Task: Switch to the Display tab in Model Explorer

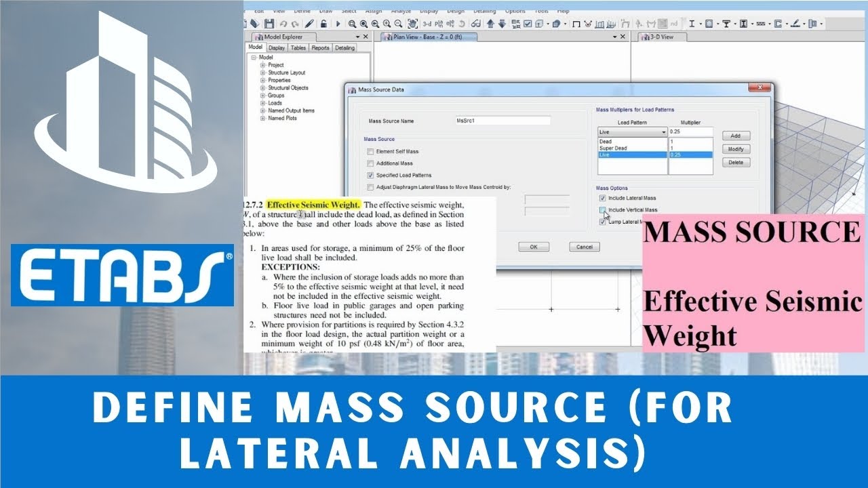Action: click(277, 48)
